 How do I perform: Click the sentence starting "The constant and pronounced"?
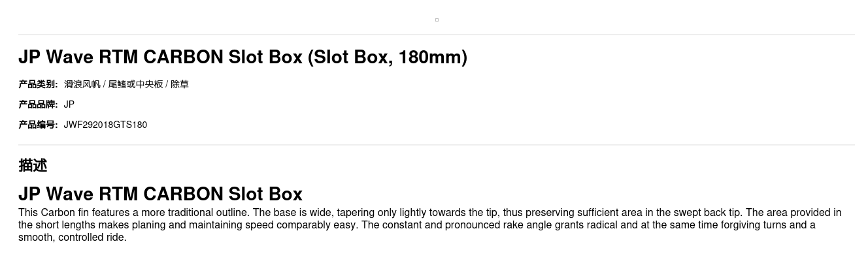click(588, 225)
